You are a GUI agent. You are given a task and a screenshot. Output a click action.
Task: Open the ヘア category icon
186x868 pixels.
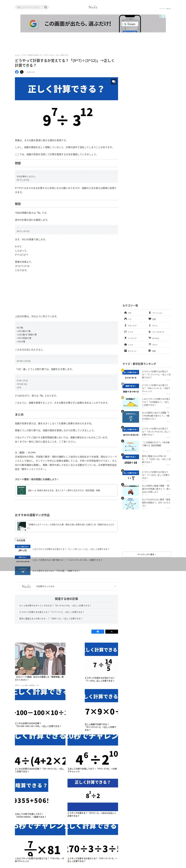126,319
